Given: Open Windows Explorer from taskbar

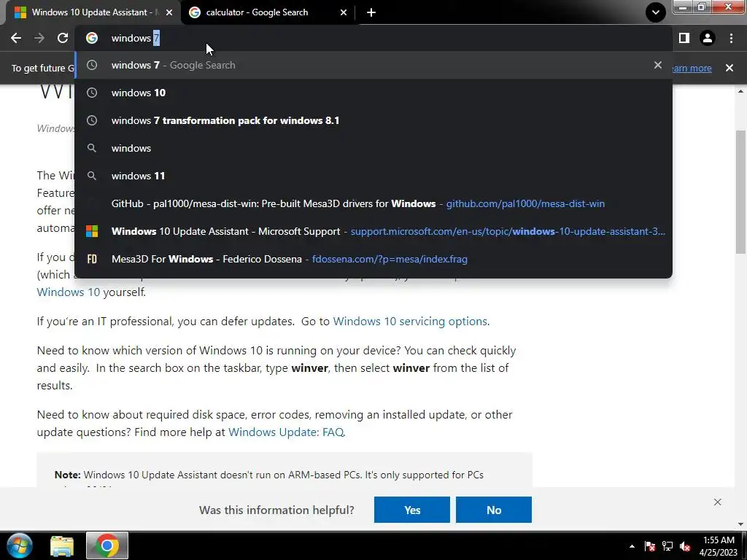Looking at the screenshot, I should [x=62, y=545].
